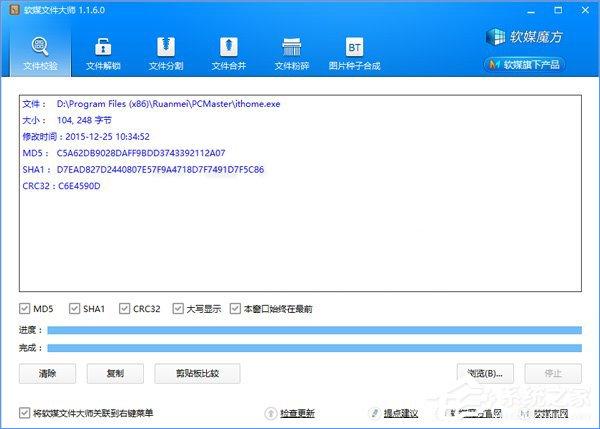Open the 图片种子合成 BT tab
This screenshot has height=429, width=600.
pyautogui.click(x=354, y=54)
